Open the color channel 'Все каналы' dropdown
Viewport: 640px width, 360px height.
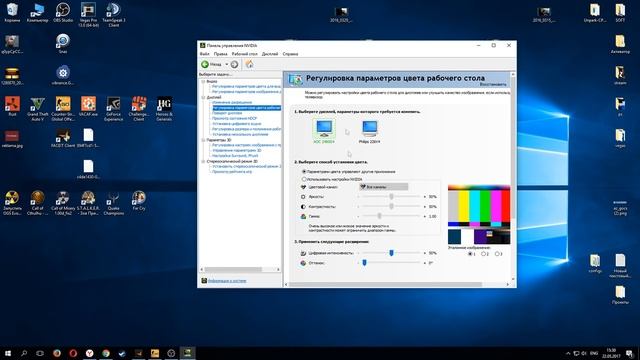[x=383, y=187]
